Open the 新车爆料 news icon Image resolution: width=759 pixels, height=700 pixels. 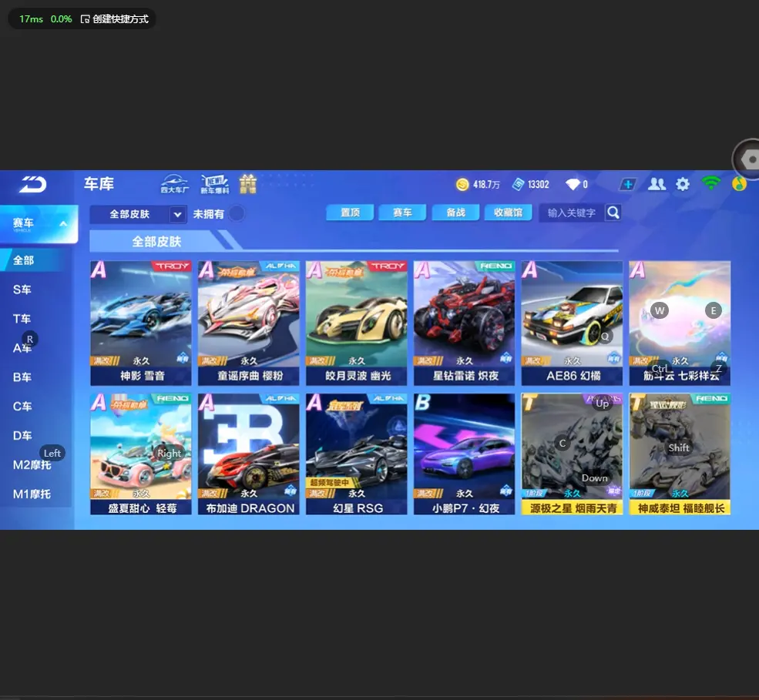click(214, 184)
